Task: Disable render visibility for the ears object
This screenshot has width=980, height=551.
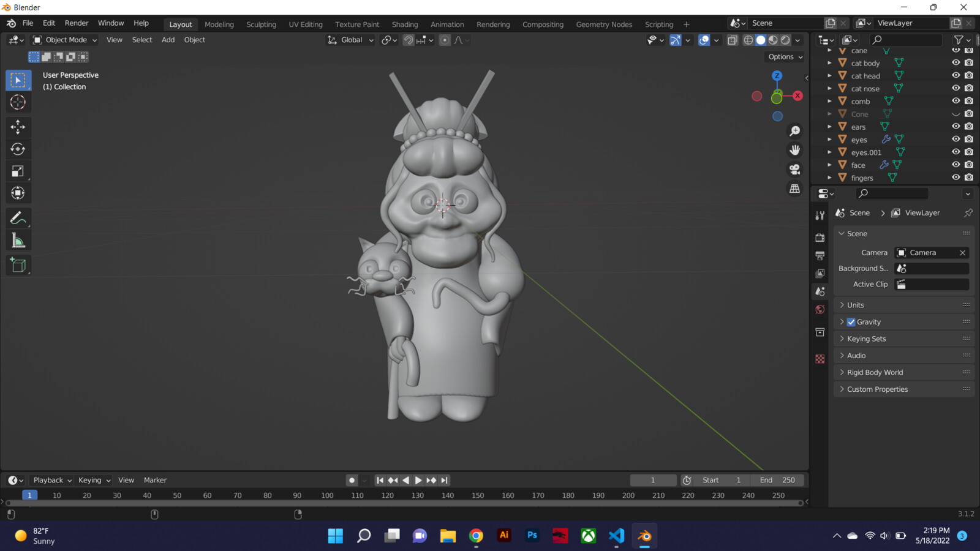Action: pyautogui.click(x=968, y=126)
